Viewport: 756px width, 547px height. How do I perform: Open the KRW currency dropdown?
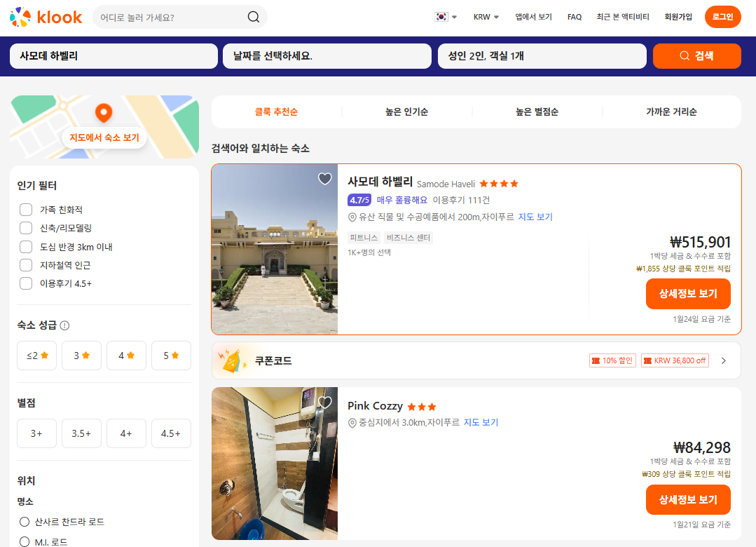point(486,17)
